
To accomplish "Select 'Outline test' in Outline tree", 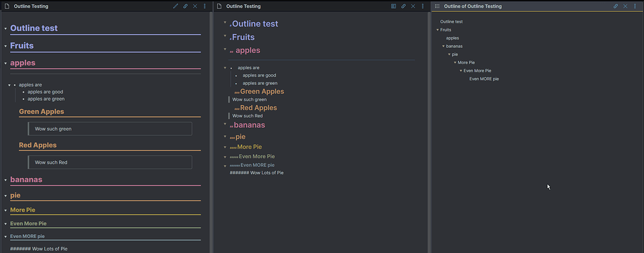I will [452, 22].
